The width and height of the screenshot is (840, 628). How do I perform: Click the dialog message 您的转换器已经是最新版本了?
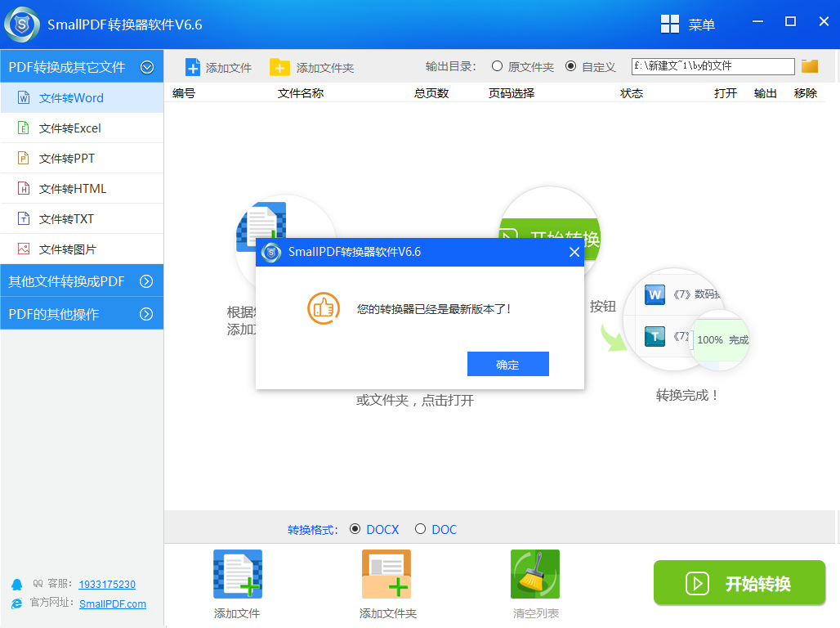(x=434, y=309)
